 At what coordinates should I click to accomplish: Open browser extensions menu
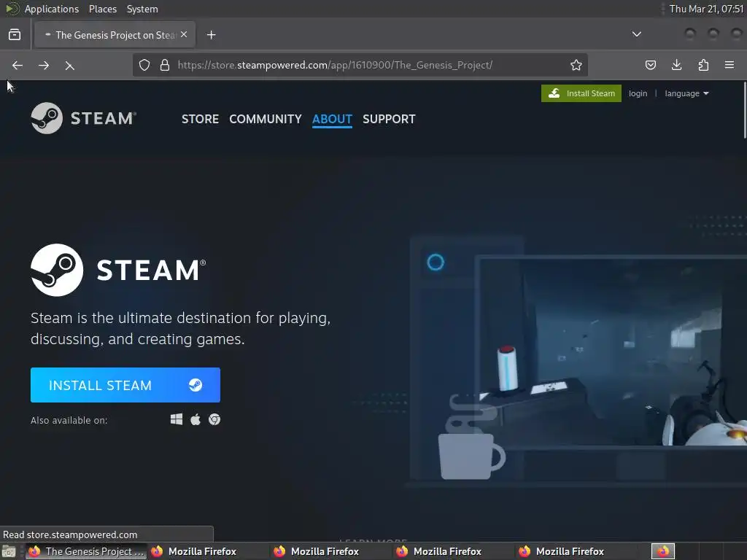coord(703,65)
